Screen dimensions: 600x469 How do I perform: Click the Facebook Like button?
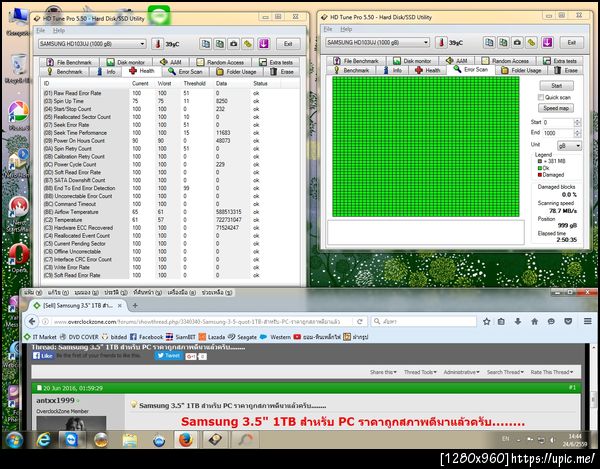coord(43,356)
